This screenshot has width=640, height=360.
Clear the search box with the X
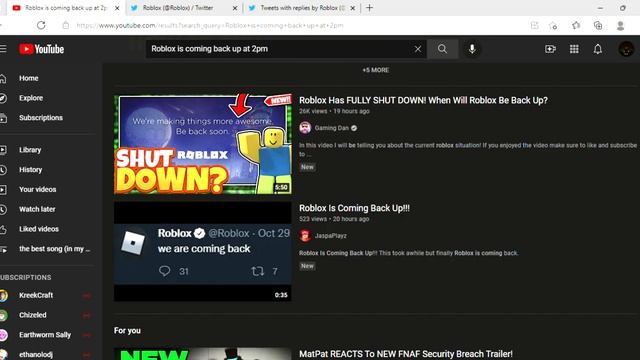tap(418, 49)
